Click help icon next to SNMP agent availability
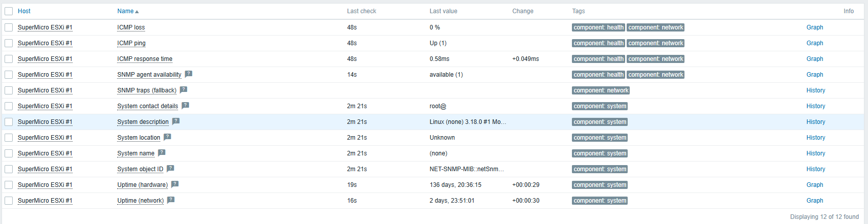This screenshot has width=868, height=224. [188, 74]
